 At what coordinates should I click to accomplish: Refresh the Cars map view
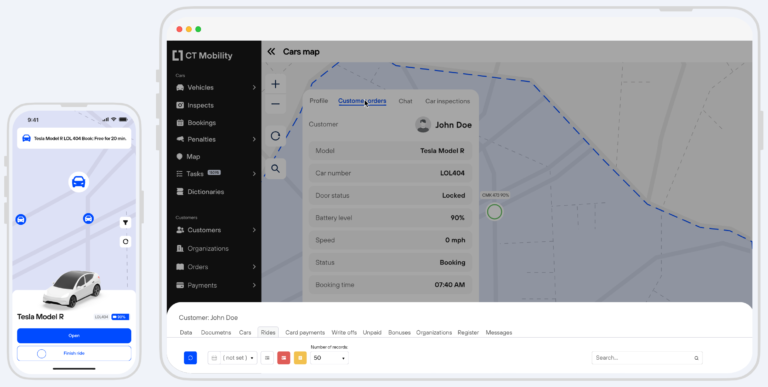tap(275, 136)
